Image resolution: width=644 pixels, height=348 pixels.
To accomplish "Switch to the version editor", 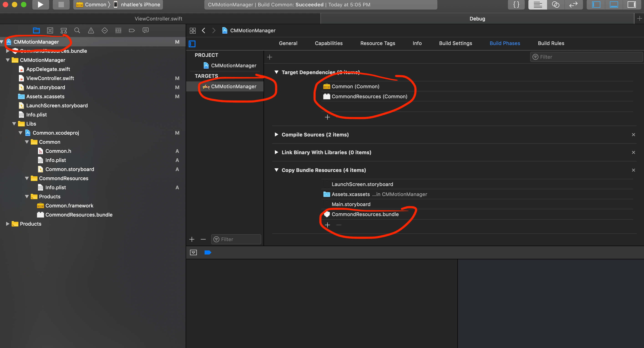I will (x=573, y=5).
